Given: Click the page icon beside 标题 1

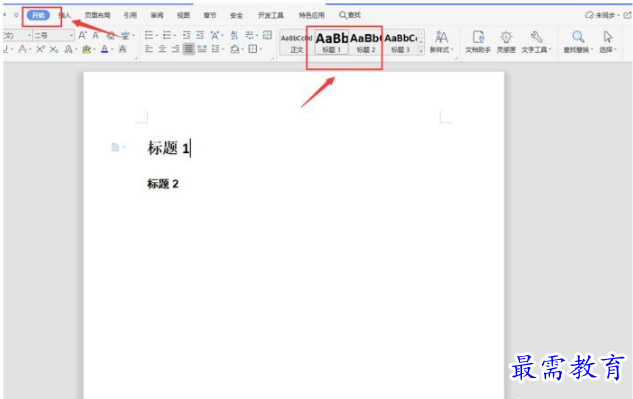Looking at the screenshot, I should [115, 147].
